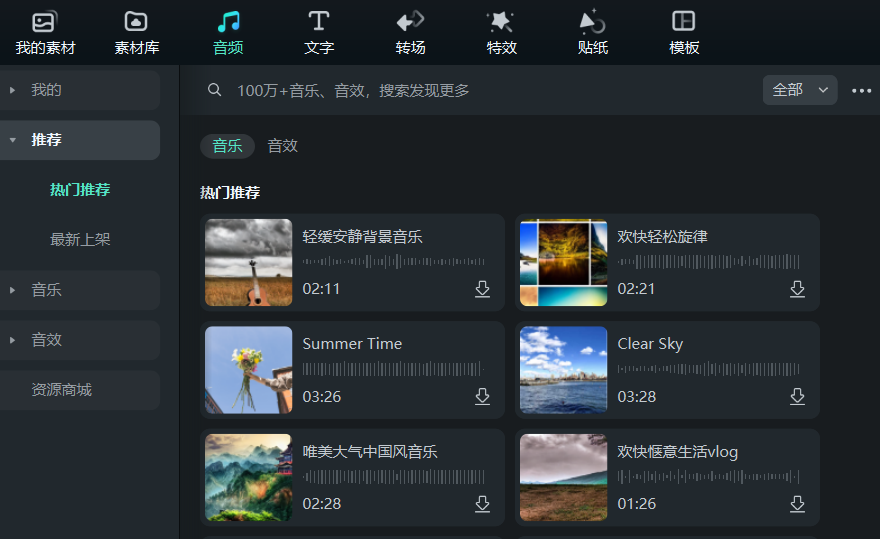Click the waveform of Clear Sky
This screenshot has height=539, width=880.
pyautogui.click(x=709, y=369)
